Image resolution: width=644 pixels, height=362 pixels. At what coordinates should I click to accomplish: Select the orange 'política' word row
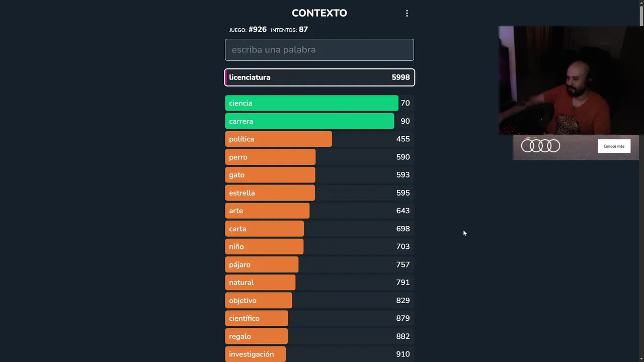(278, 139)
